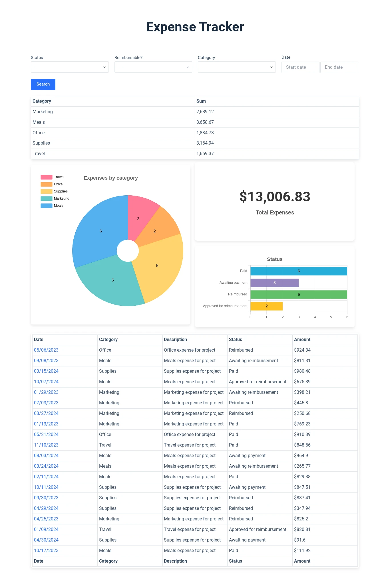Click the Search button
Screen dimensions: 390x588
43,84
